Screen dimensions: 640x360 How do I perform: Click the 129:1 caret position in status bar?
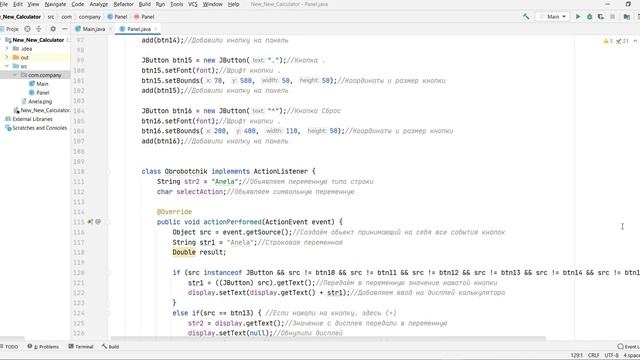coord(576,356)
